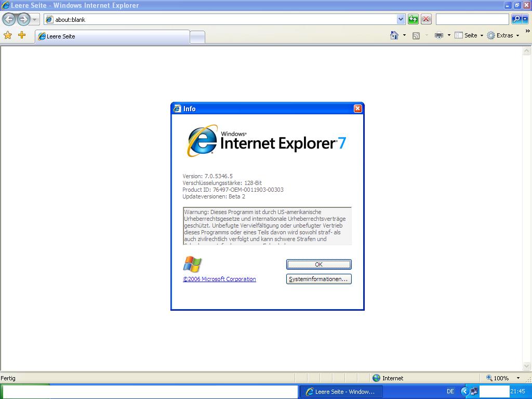This screenshot has height=399, width=532.
Task: Click the zoom magnifier 100% control
Action: (x=497, y=378)
